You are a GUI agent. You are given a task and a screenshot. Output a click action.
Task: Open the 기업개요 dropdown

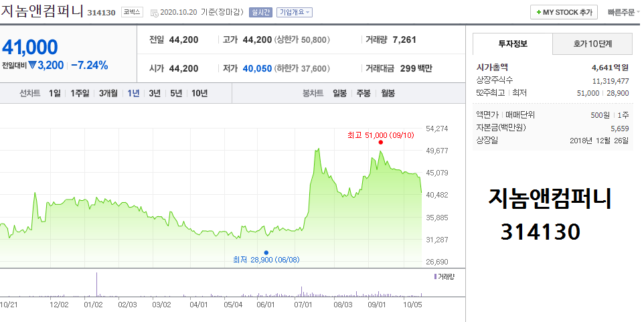coord(295,12)
